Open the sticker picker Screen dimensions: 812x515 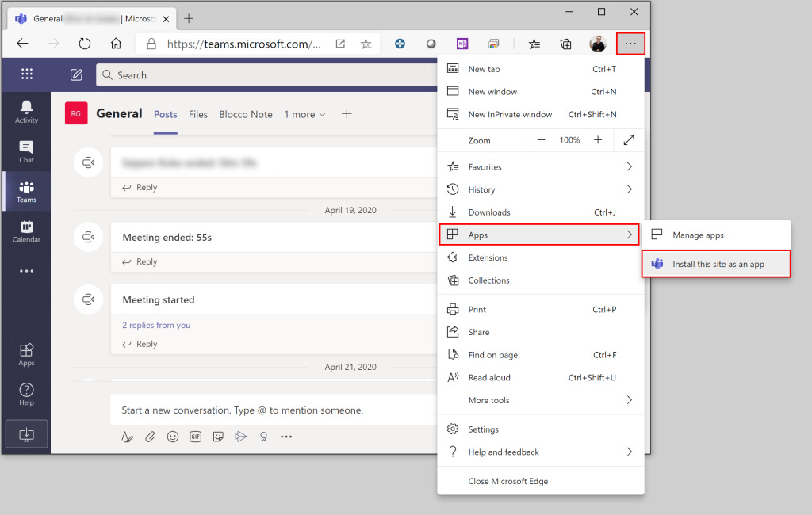218,437
